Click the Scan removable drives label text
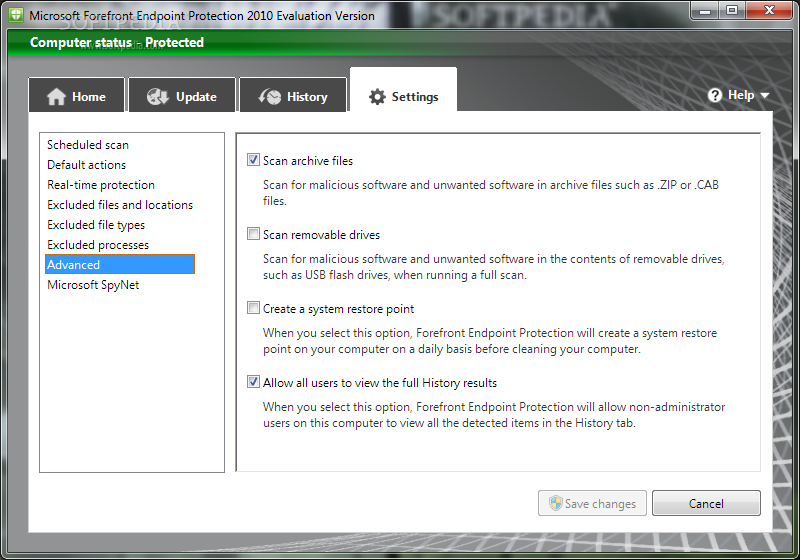 point(321,235)
